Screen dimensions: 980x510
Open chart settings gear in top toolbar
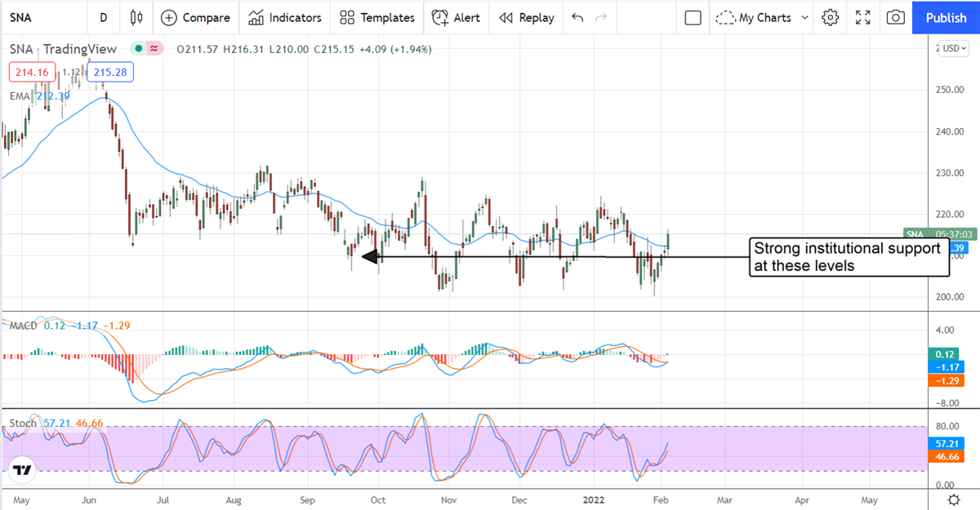[x=831, y=17]
